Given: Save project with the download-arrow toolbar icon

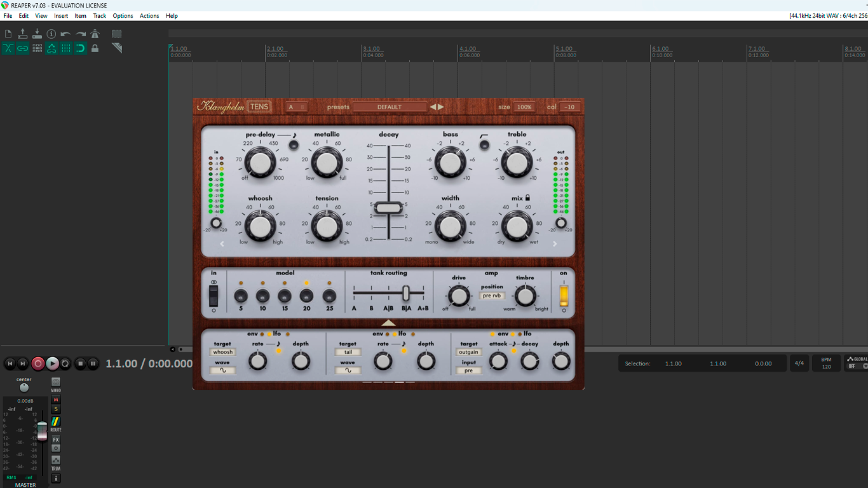Looking at the screenshot, I should (x=37, y=34).
